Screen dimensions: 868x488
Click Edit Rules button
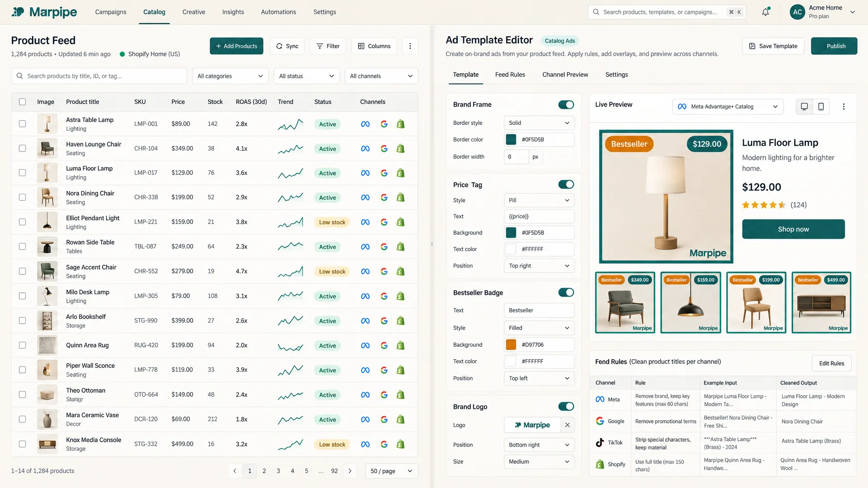click(832, 364)
